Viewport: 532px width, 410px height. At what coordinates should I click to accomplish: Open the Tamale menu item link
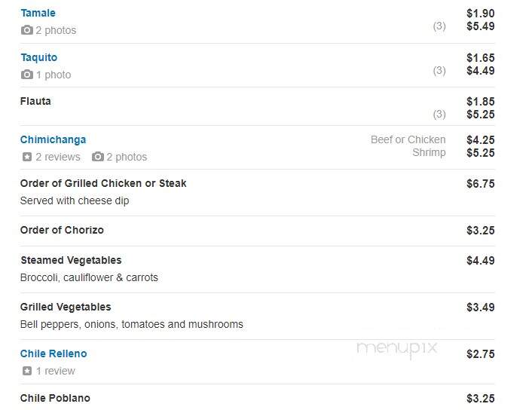tap(38, 13)
